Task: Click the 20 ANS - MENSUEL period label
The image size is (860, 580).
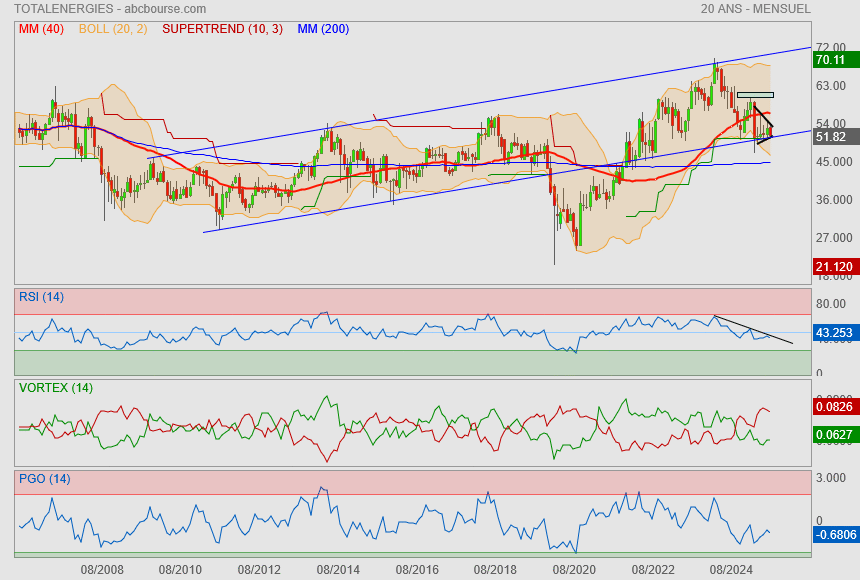Action: [x=756, y=9]
